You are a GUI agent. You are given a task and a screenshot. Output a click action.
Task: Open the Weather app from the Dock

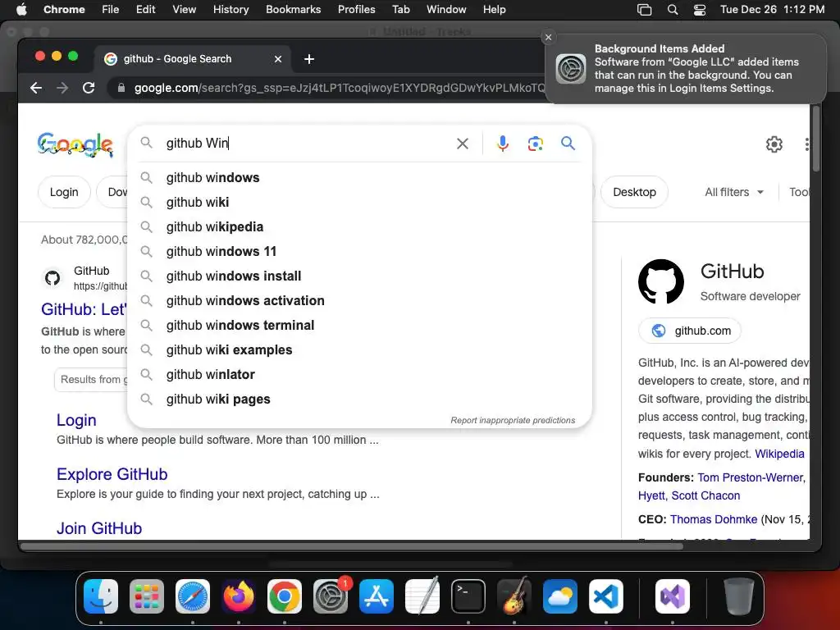click(x=560, y=596)
